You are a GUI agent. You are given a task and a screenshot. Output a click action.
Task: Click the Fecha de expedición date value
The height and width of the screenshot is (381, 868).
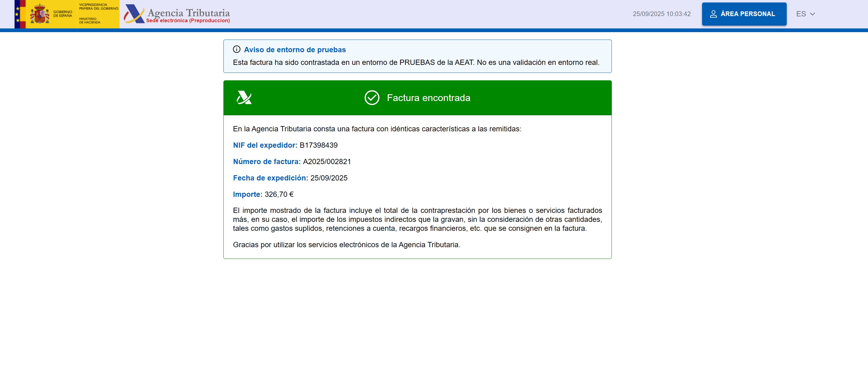coord(328,178)
